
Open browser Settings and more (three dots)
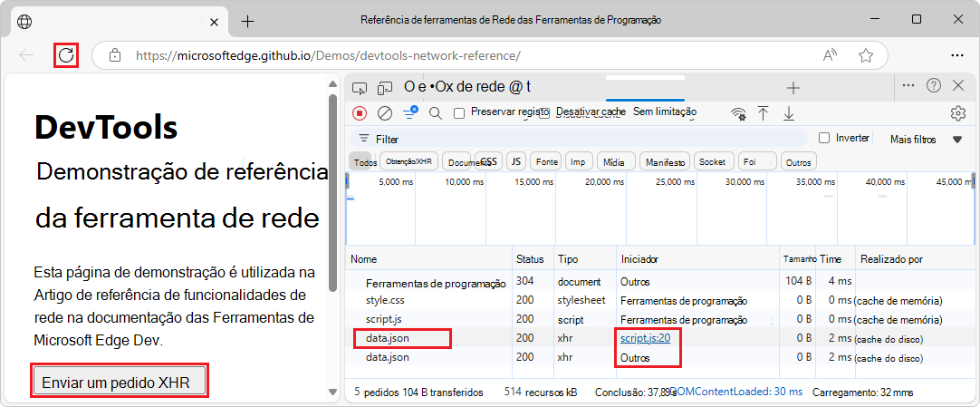pos(956,55)
